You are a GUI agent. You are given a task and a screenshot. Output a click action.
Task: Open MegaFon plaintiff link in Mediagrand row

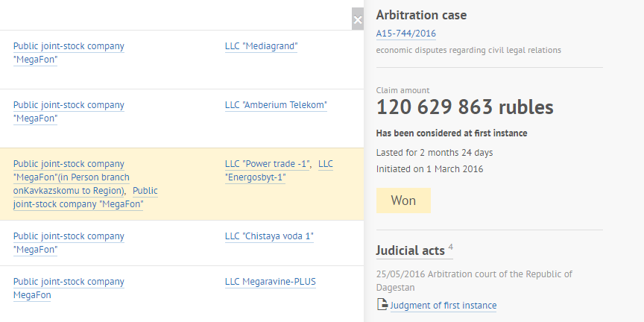(x=69, y=53)
